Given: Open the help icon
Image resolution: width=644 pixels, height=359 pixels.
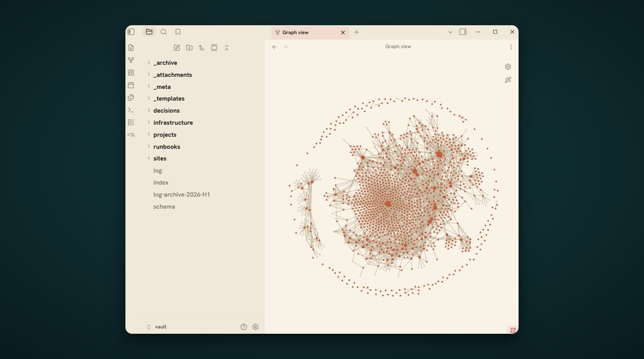Looking at the screenshot, I should coord(243,327).
